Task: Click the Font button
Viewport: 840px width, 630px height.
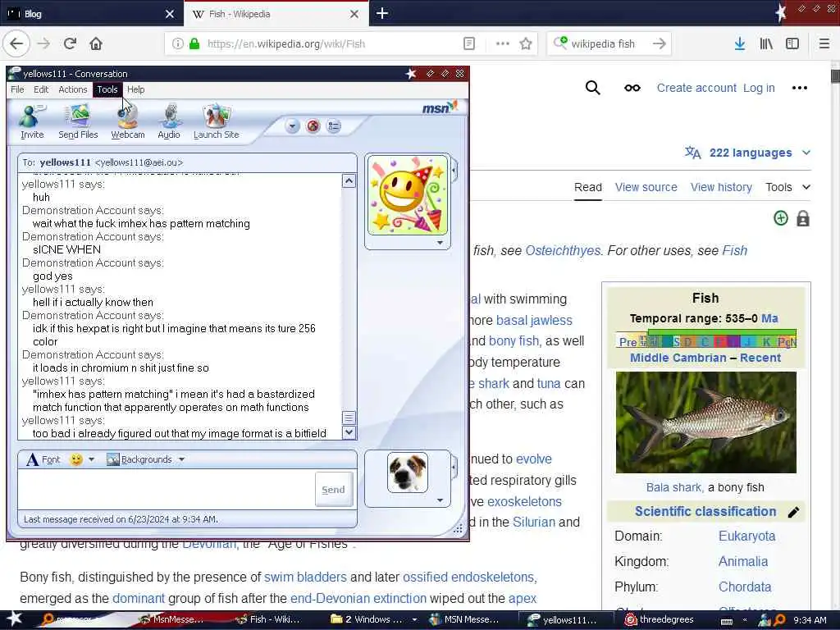Action: tap(43, 459)
